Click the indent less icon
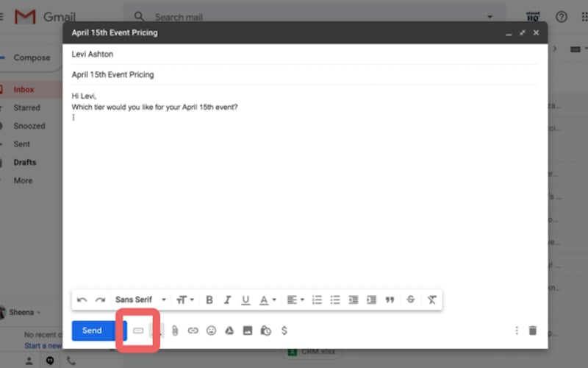Image resolution: width=588 pixels, height=368 pixels. [x=354, y=300]
